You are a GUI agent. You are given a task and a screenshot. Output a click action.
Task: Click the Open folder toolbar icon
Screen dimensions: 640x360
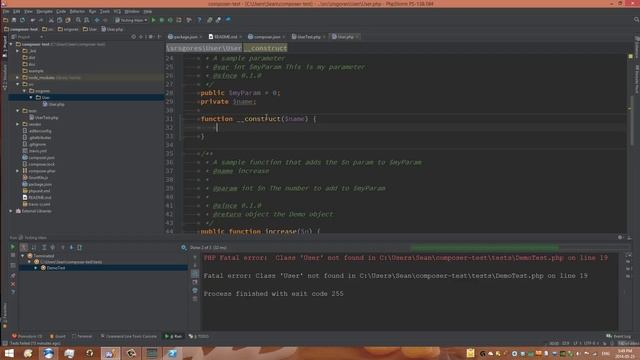click(5, 20)
